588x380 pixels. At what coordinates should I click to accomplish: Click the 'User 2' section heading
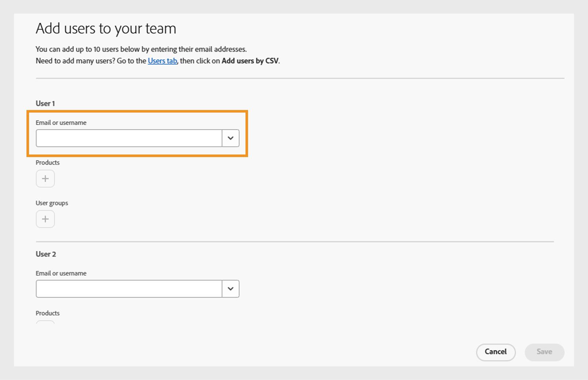click(x=46, y=254)
